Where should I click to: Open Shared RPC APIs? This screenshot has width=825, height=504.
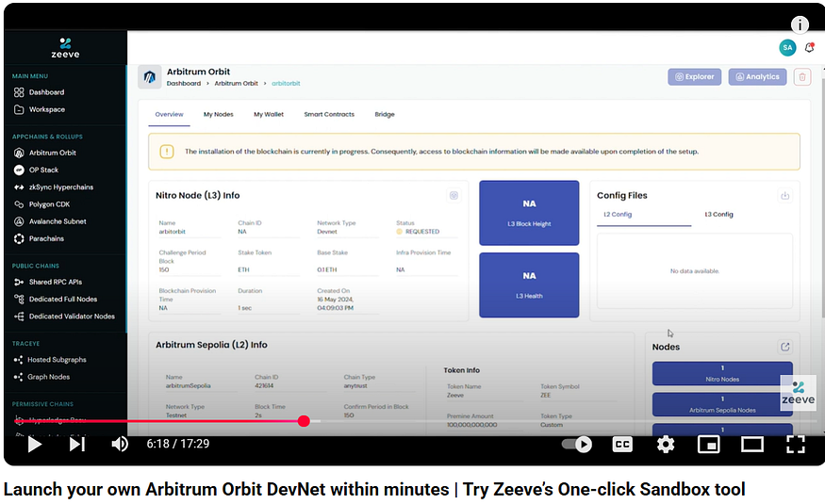(48, 283)
